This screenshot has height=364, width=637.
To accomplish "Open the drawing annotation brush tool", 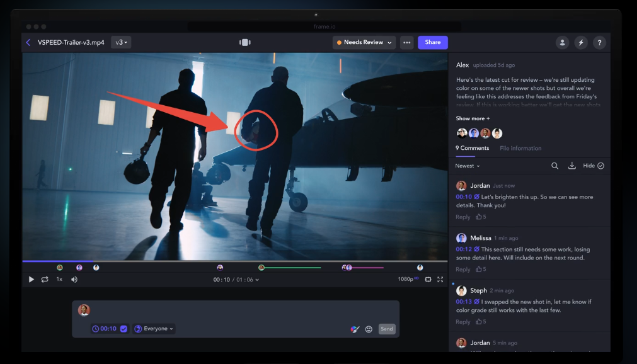I will 355,329.
